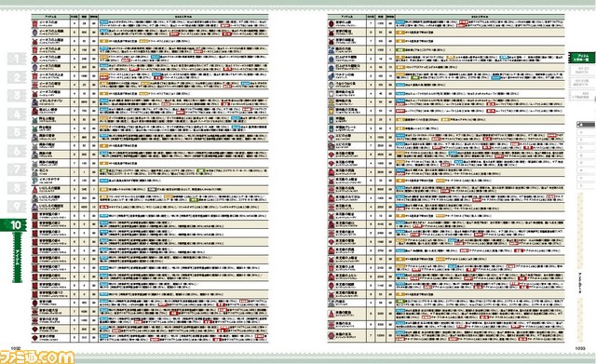Click the right table's アイテム column header

(346, 17)
